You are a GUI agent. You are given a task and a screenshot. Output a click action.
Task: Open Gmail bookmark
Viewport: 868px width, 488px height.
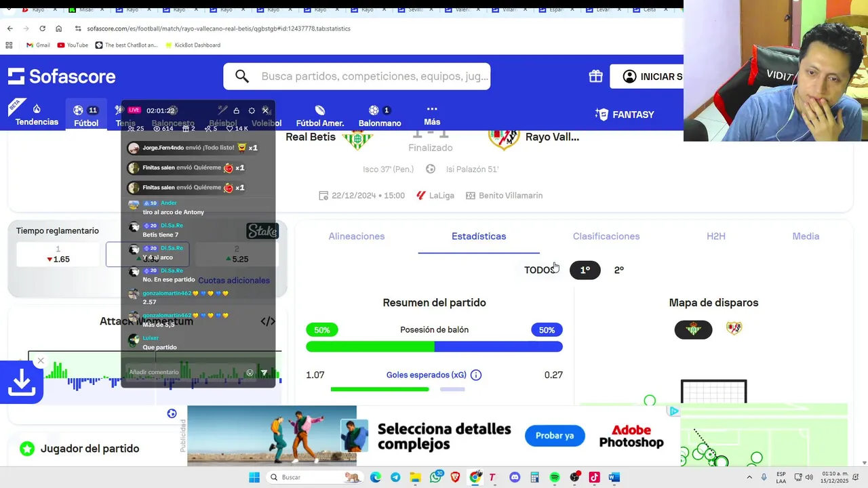(x=38, y=45)
